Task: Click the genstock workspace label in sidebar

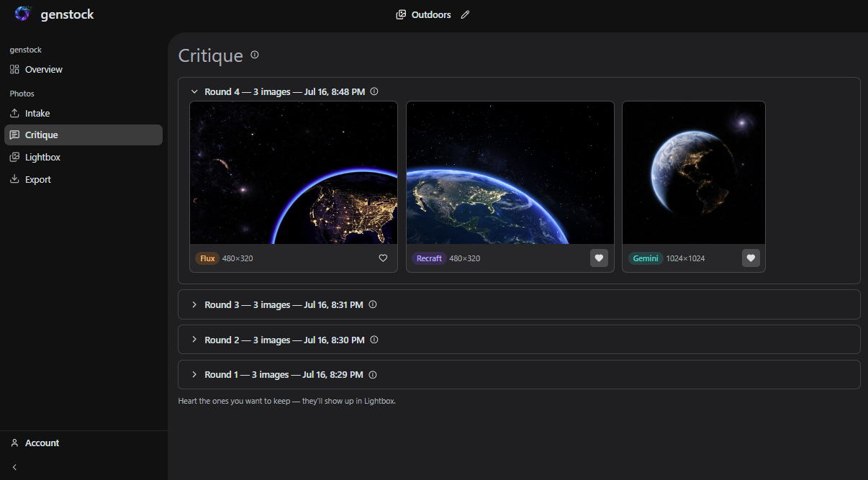Action: coord(25,50)
